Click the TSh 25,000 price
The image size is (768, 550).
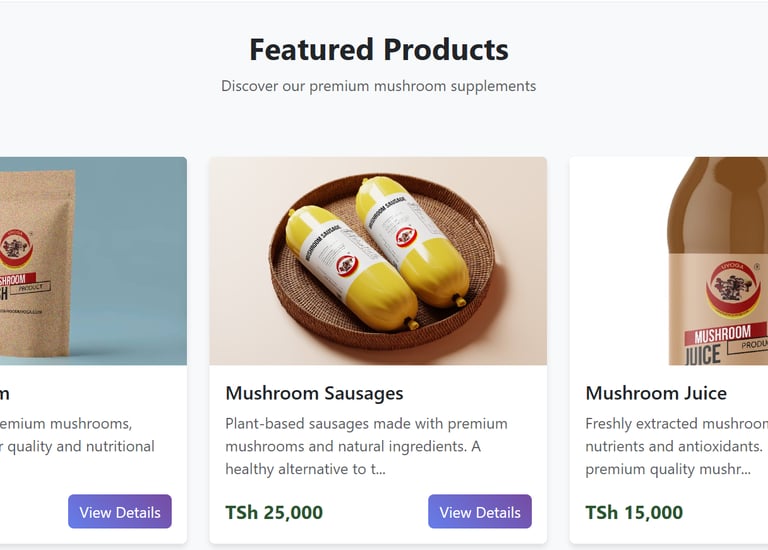274,513
